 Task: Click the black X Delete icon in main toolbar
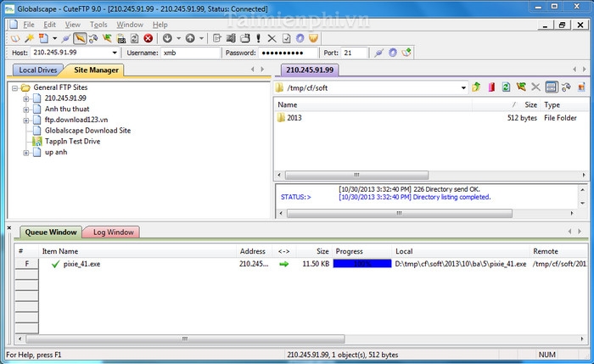(272, 38)
